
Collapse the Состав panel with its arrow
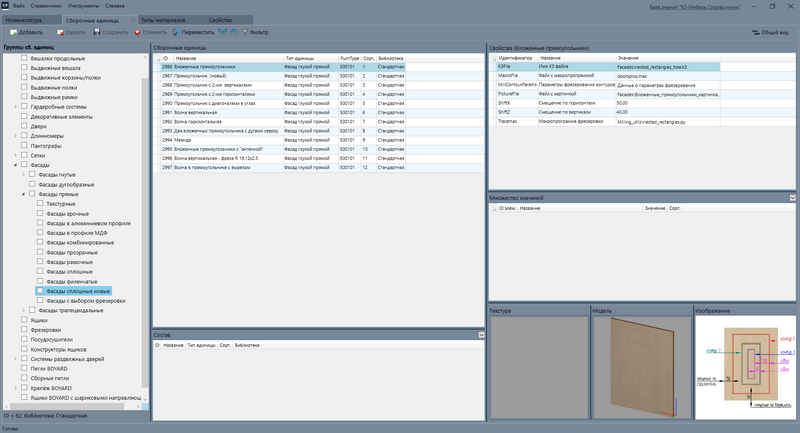tap(481, 335)
